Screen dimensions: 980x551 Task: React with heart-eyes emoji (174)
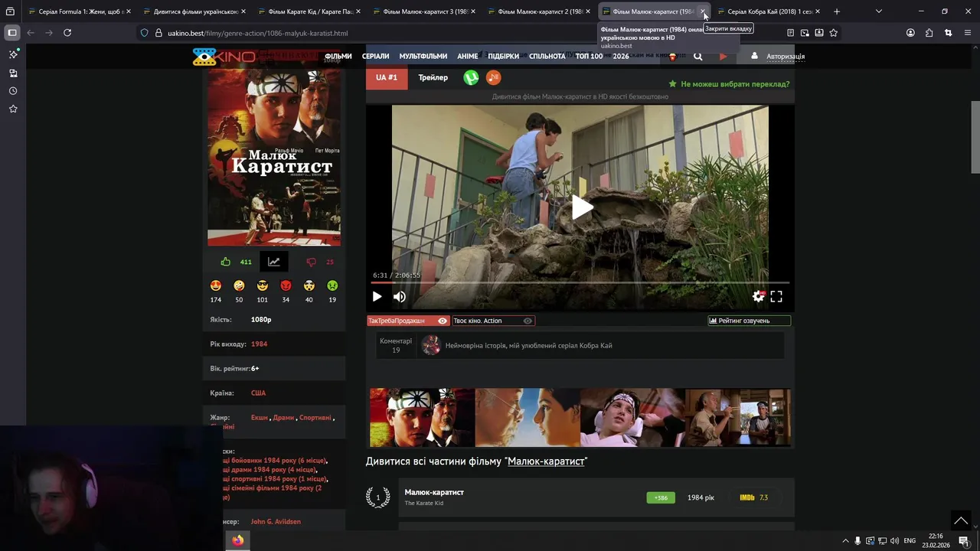coord(216,285)
